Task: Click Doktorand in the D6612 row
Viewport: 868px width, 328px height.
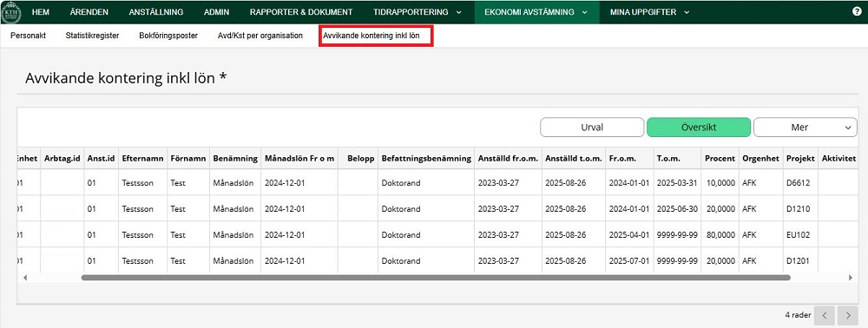Action: tap(401, 182)
